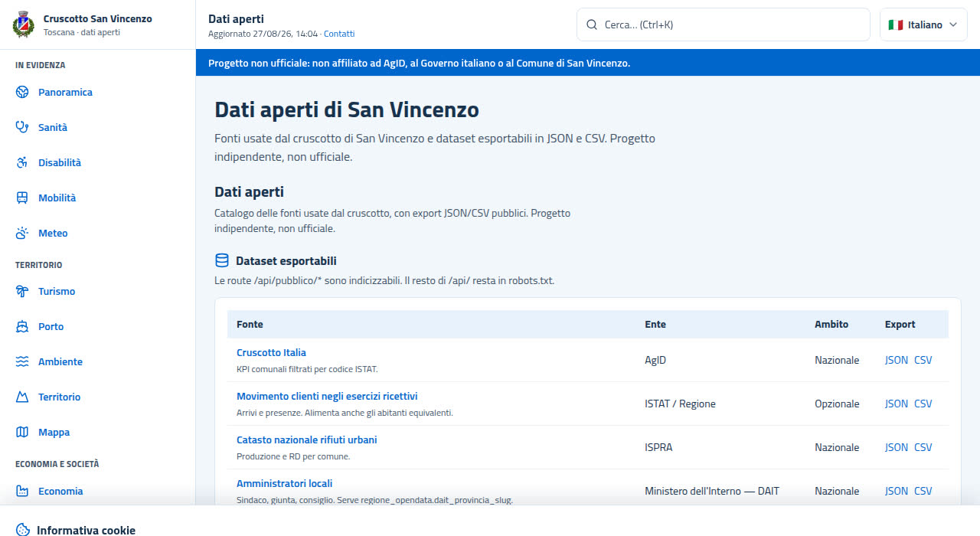Export Amministratori locali as JSON
Image resolution: width=980 pixels, height=536 pixels.
coord(897,491)
